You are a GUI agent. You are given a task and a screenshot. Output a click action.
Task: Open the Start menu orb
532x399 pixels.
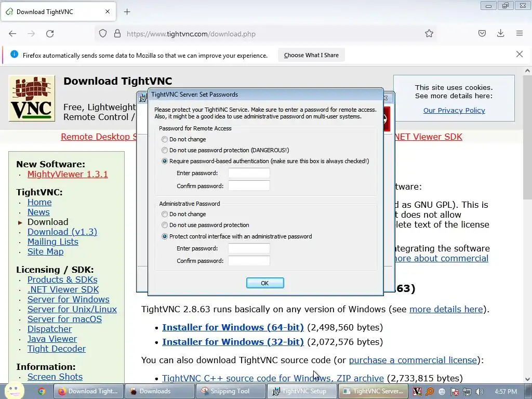(14, 391)
